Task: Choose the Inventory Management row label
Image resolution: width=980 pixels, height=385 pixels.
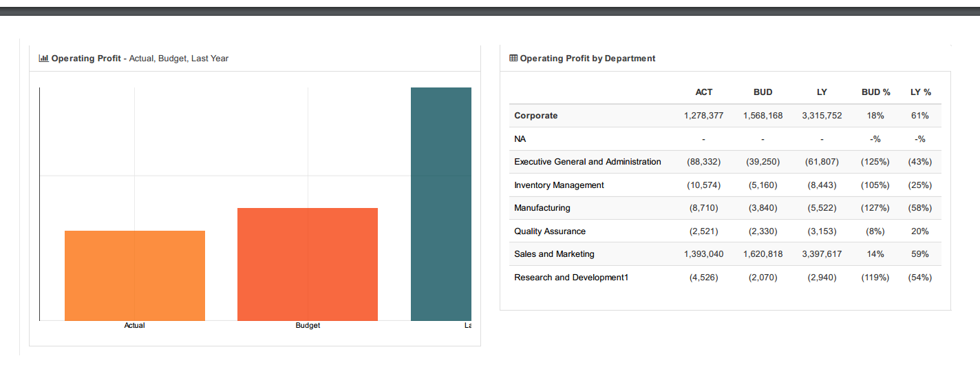Action: 559,185
